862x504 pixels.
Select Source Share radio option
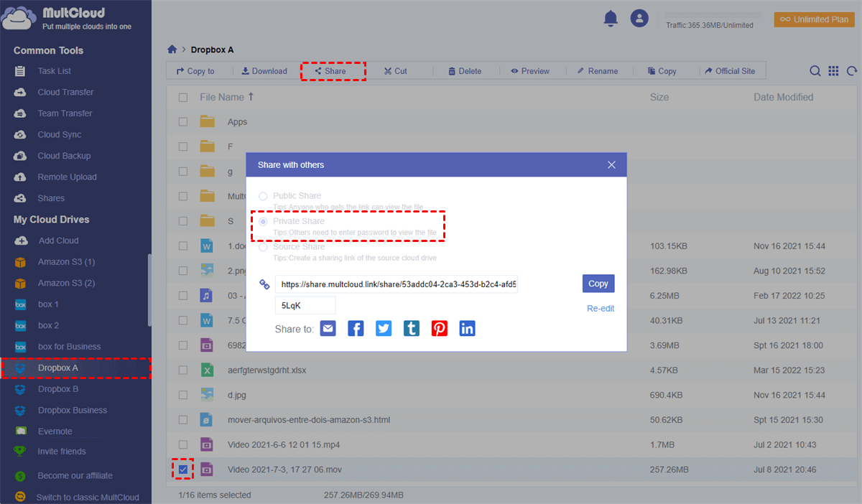(x=263, y=247)
